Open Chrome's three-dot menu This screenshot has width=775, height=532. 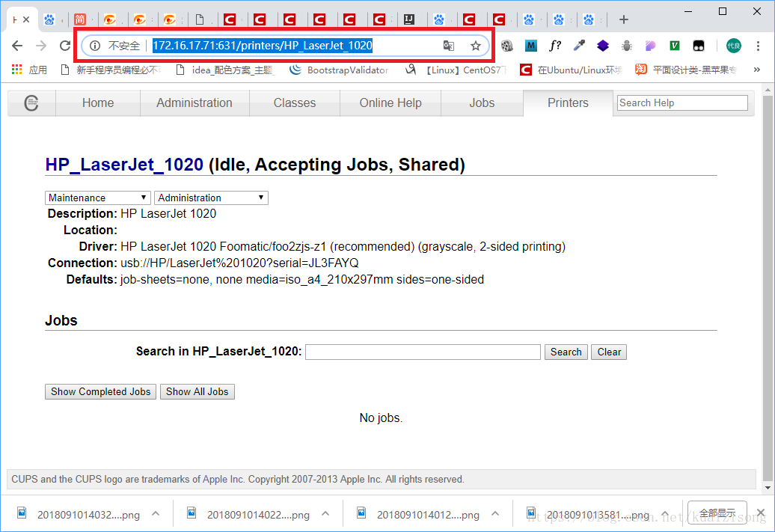point(758,46)
